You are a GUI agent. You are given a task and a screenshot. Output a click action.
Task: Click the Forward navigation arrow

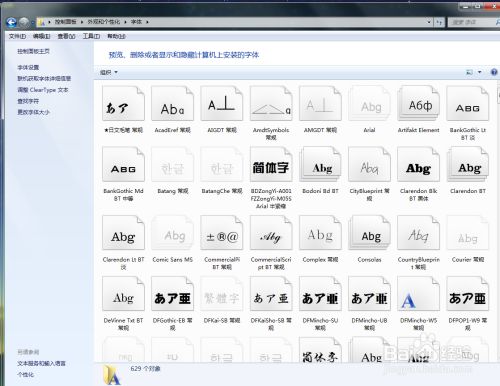(24, 22)
